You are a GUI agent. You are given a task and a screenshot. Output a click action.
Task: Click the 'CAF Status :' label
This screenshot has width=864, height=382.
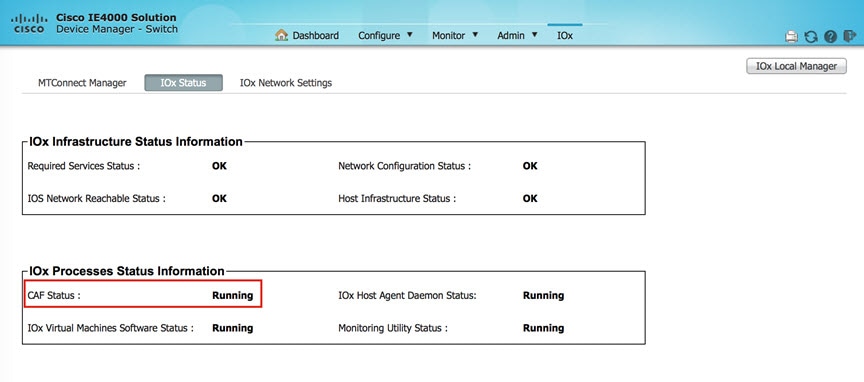pos(54,295)
